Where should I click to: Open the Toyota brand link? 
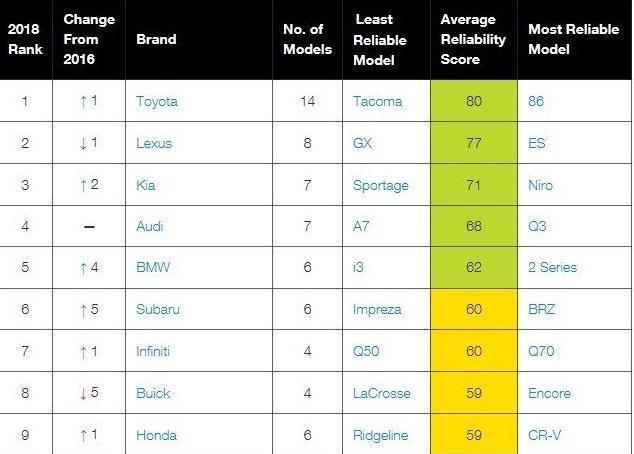click(156, 101)
